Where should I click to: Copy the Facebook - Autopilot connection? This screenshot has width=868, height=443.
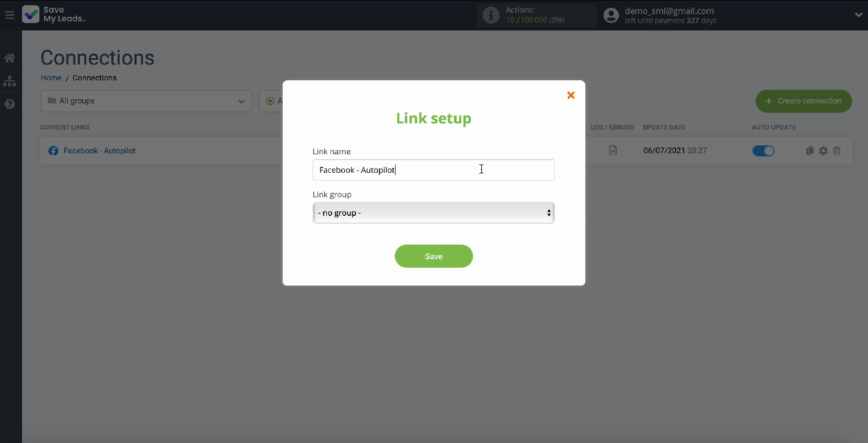(810, 151)
